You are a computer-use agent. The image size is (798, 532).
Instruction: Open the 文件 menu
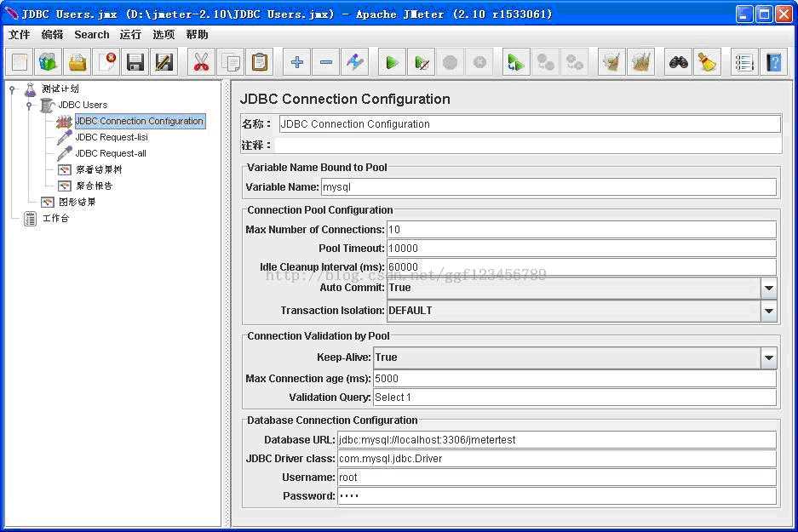point(20,35)
